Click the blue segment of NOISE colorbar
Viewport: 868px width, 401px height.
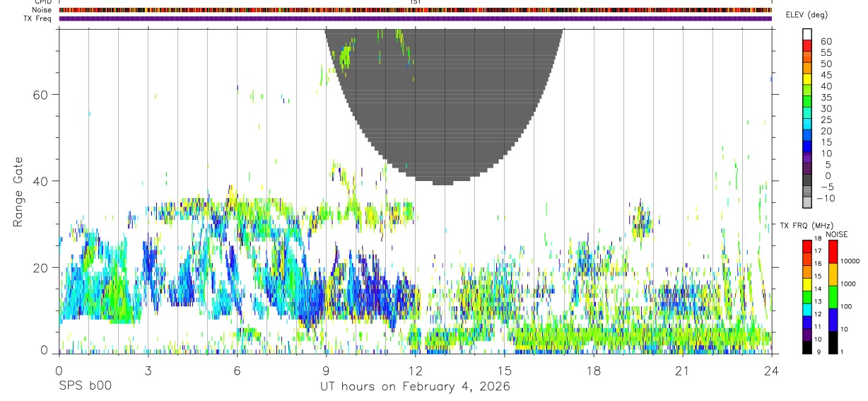click(833, 320)
